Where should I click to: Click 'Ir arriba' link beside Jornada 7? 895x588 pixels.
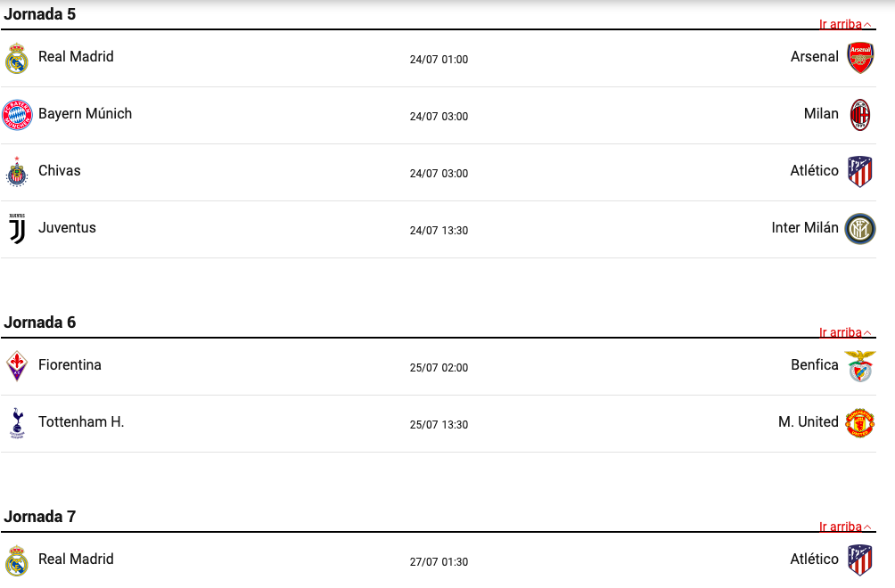[x=845, y=527]
